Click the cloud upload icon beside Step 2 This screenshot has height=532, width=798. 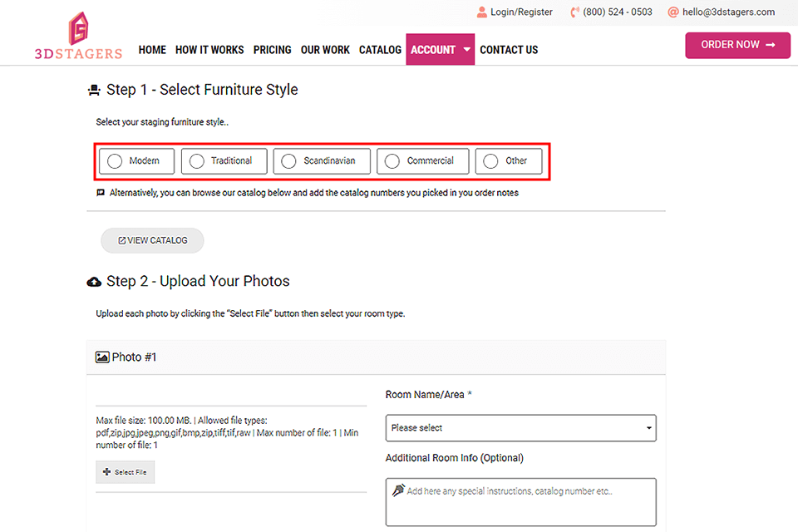[94, 282]
